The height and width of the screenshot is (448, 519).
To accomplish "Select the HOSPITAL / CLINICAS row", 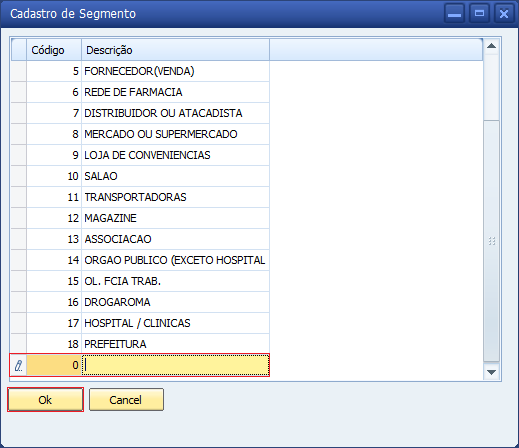I will click(140, 323).
